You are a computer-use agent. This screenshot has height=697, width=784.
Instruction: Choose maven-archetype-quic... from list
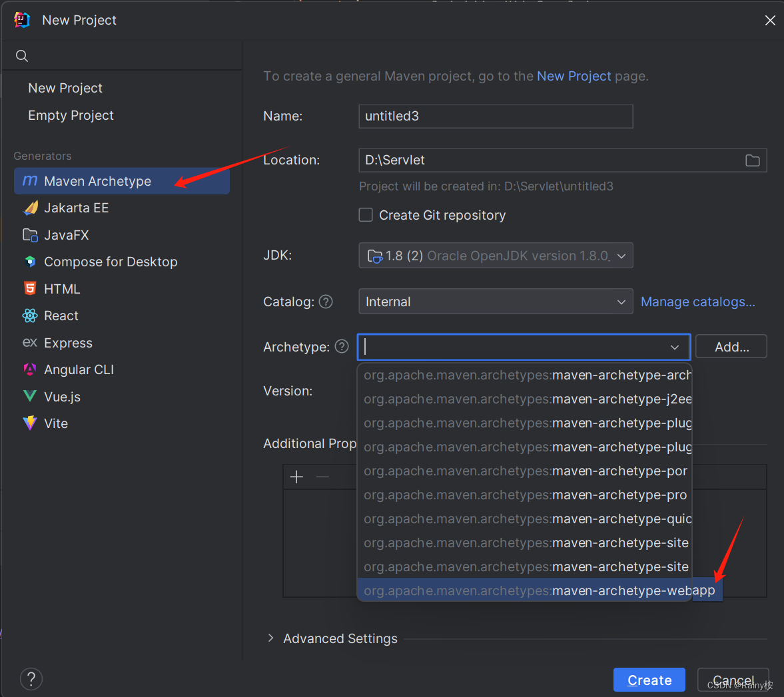point(524,519)
